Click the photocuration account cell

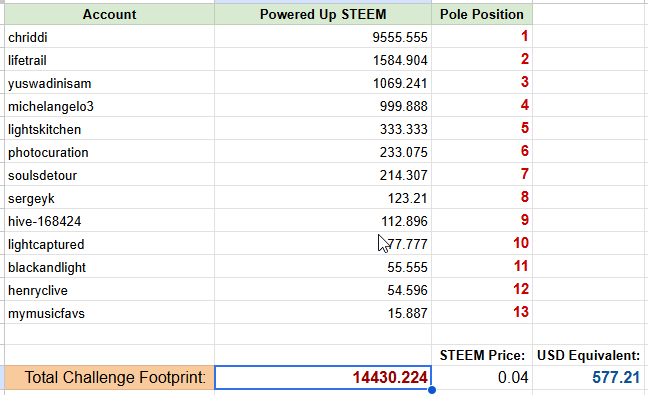(x=110, y=152)
